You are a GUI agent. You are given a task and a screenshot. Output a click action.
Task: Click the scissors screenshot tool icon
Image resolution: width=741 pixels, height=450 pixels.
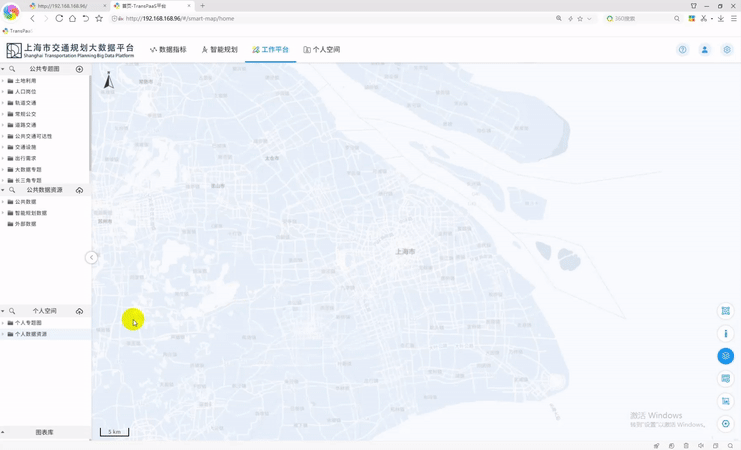click(x=704, y=18)
